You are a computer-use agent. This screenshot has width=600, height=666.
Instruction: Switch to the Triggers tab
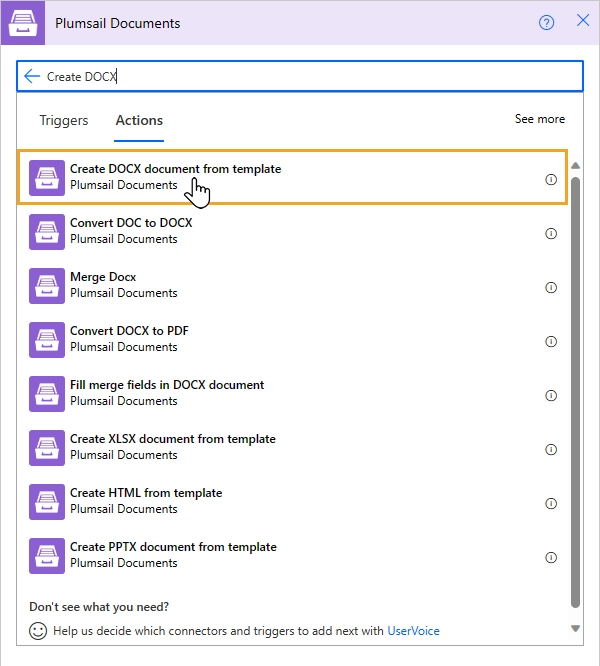64,121
